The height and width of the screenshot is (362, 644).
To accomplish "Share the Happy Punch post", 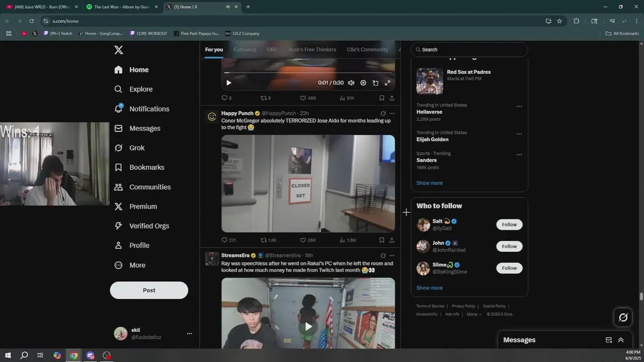I will tap(392, 240).
